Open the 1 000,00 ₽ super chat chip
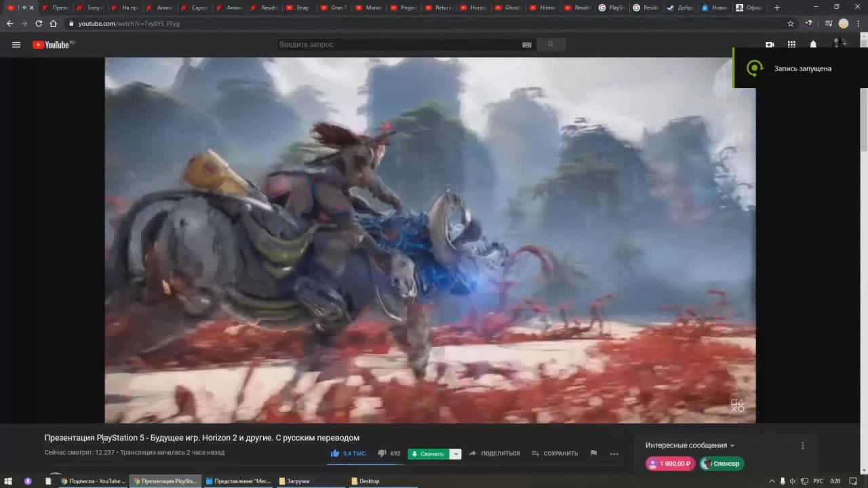This screenshot has width=868, height=488. pos(670,464)
